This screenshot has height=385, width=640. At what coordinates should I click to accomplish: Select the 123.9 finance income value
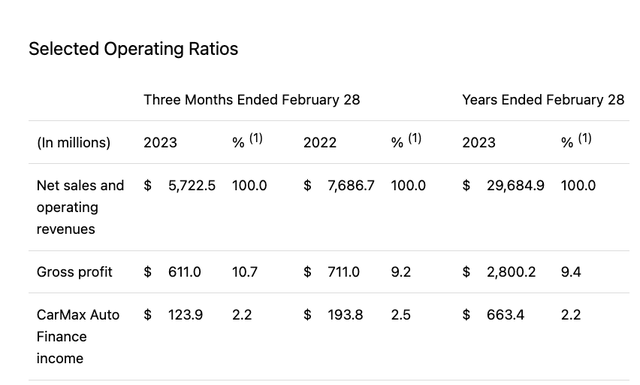(185, 315)
